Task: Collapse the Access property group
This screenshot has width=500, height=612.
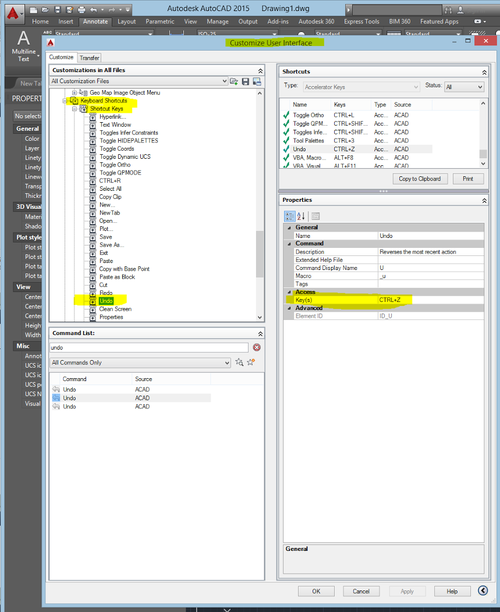Action: (x=289, y=292)
